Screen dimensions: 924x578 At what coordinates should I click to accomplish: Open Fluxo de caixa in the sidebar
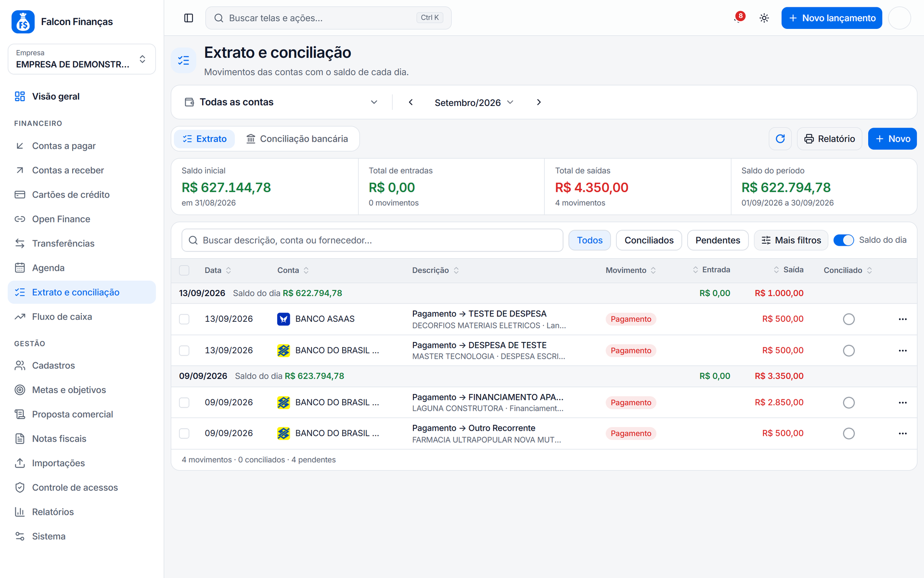coord(82,317)
